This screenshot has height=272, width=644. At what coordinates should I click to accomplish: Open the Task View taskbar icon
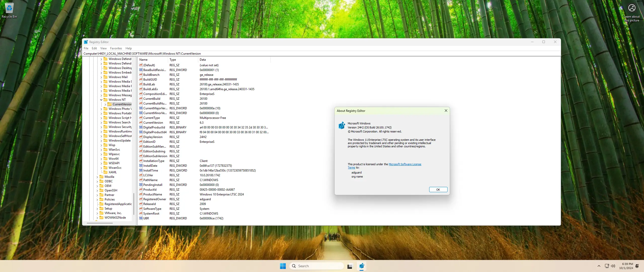350,266
